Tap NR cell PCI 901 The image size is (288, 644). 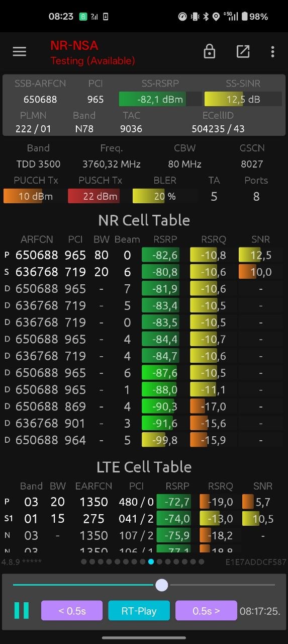[x=75, y=423]
